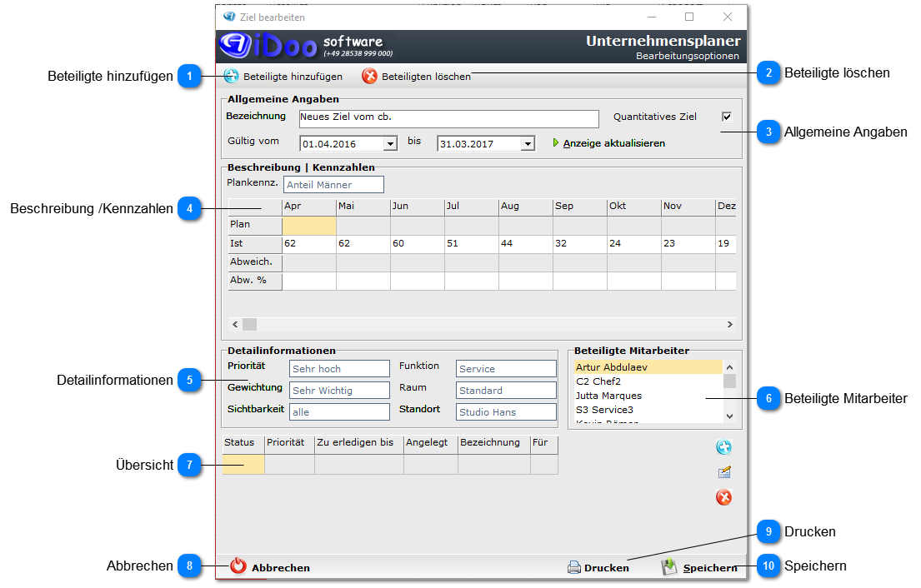The image size is (921, 588).
Task: Click the Beteiligte hinzufügen toolbar text
Action: click(x=293, y=77)
